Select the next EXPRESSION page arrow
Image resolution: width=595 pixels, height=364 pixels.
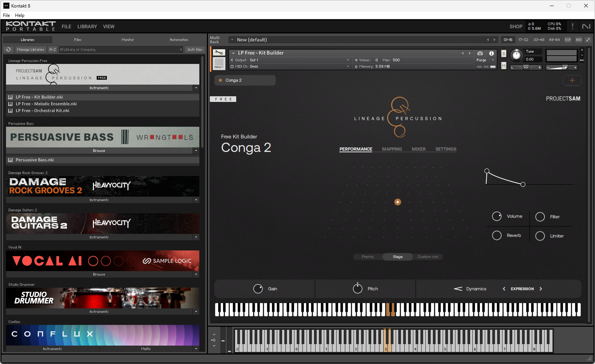pyautogui.click(x=541, y=289)
